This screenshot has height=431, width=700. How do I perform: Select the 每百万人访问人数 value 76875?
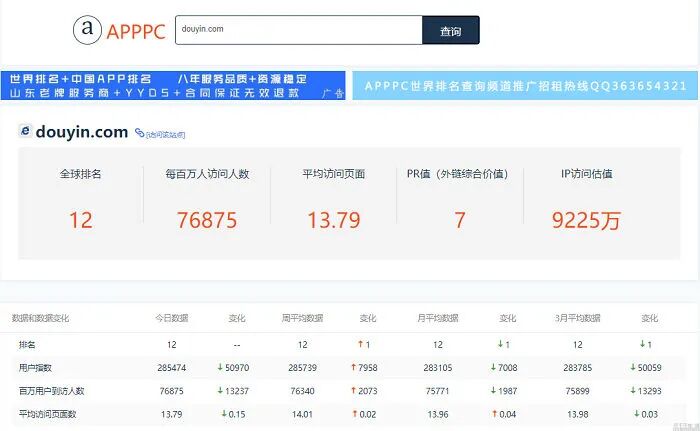coord(207,220)
